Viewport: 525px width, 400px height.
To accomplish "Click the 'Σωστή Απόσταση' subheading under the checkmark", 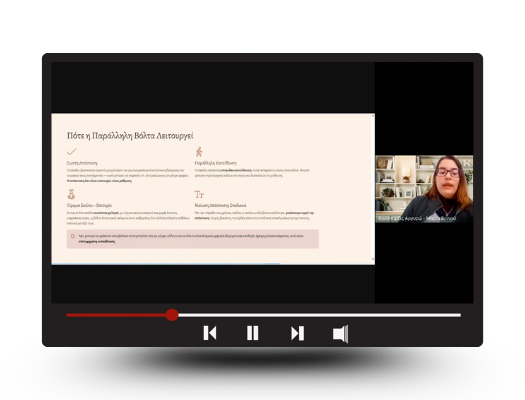I will 82,163.
